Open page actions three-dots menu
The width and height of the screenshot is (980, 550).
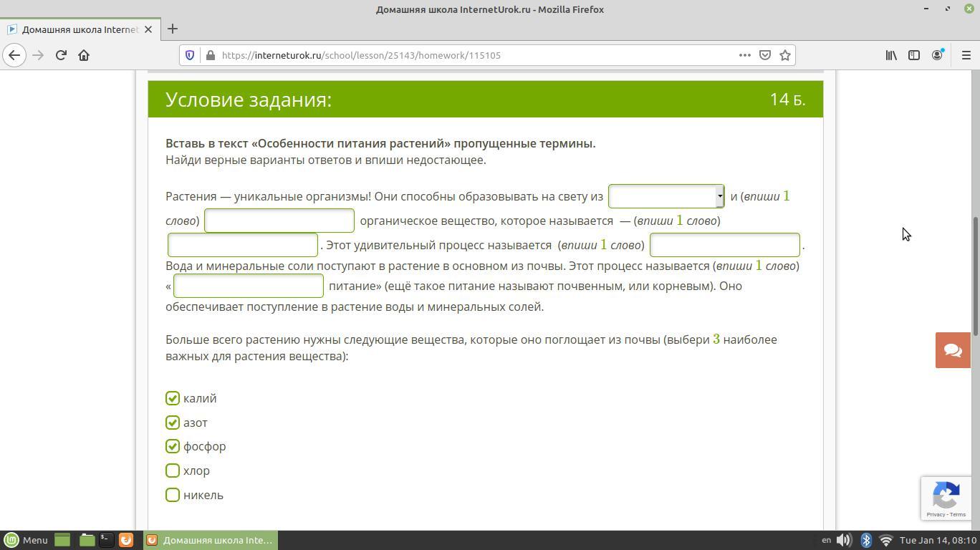click(x=745, y=55)
